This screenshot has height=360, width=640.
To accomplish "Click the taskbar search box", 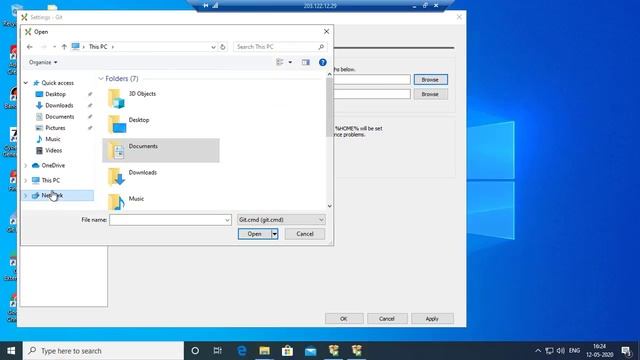I will [103, 351].
